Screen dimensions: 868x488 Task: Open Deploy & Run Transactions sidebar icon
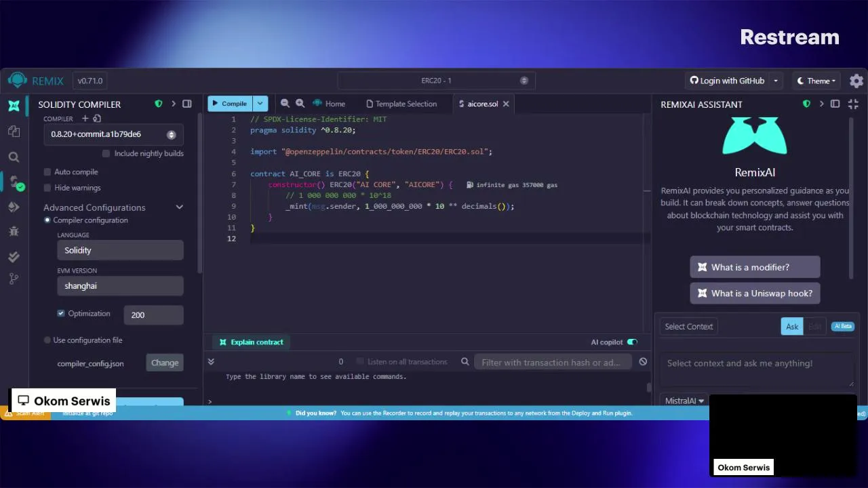(14, 207)
